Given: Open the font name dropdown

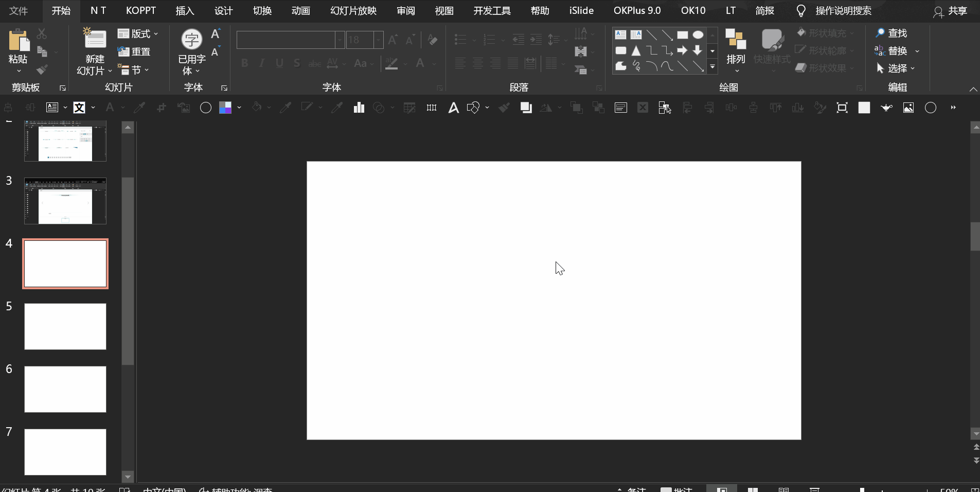Looking at the screenshot, I should (x=340, y=40).
